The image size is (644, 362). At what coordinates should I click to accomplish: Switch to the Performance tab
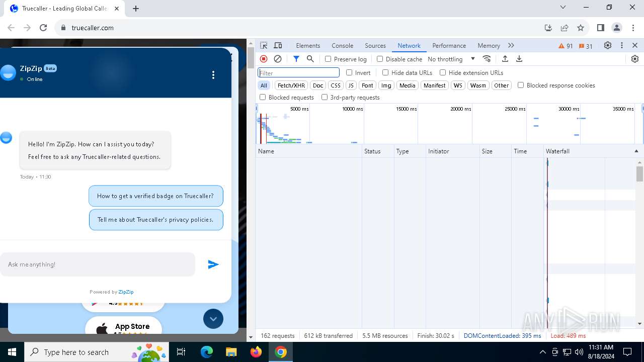[x=449, y=45]
